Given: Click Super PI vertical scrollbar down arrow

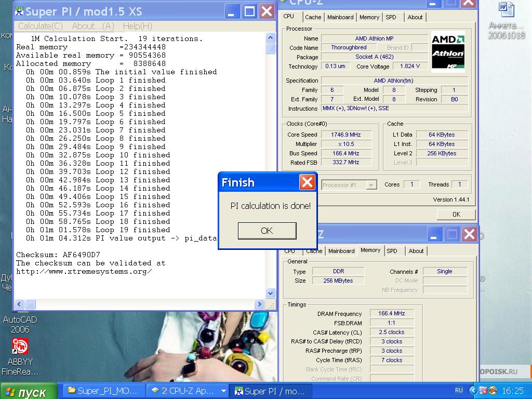Looking at the screenshot, I should click(x=270, y=293).
